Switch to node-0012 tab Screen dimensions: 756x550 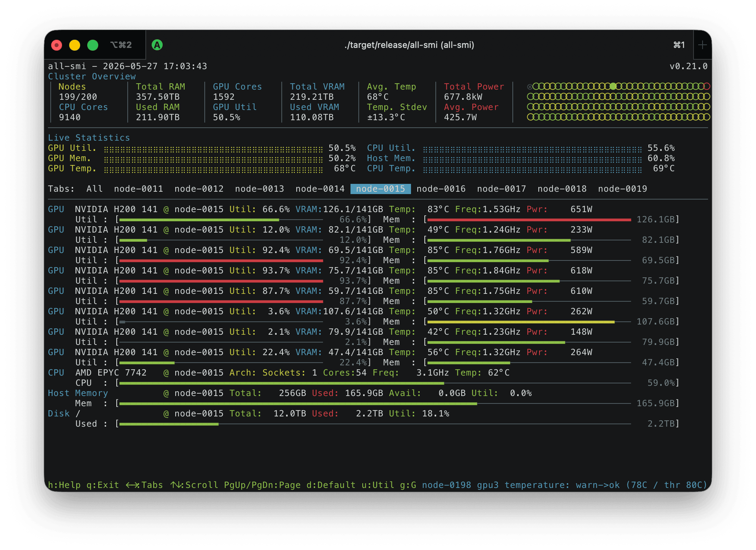(199, 189)
